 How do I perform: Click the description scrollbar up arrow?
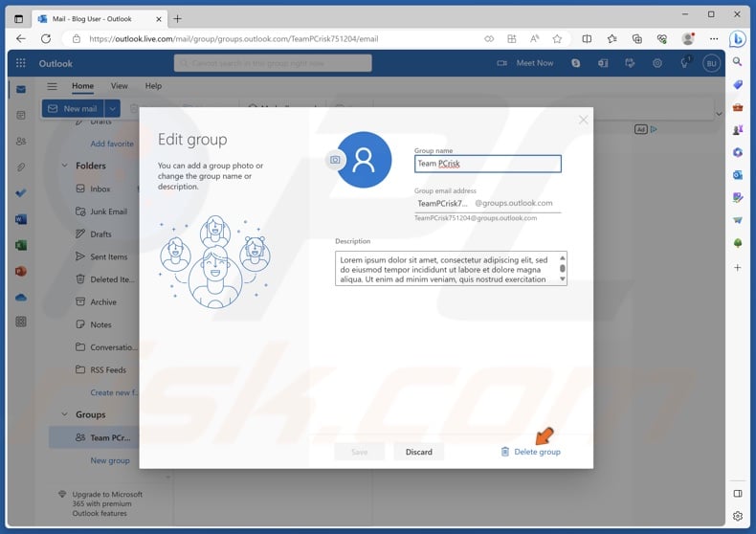coord(562,257)
